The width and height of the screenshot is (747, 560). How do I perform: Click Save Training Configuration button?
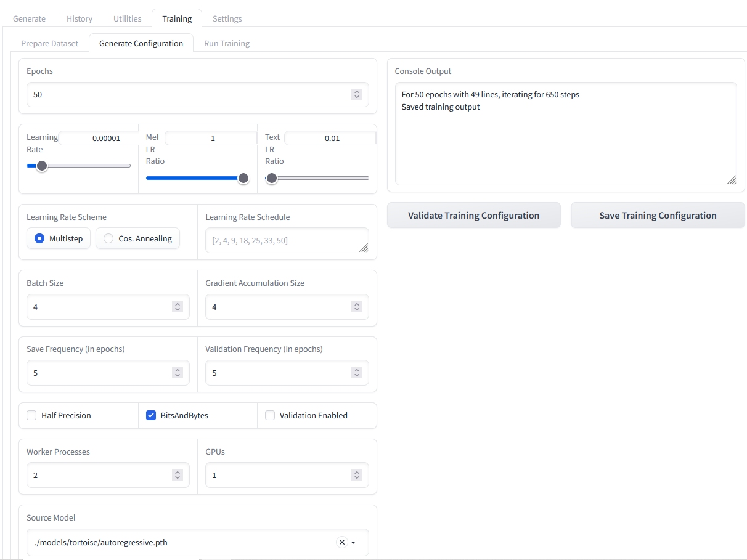pyautogui.click(x=658, y=216)
